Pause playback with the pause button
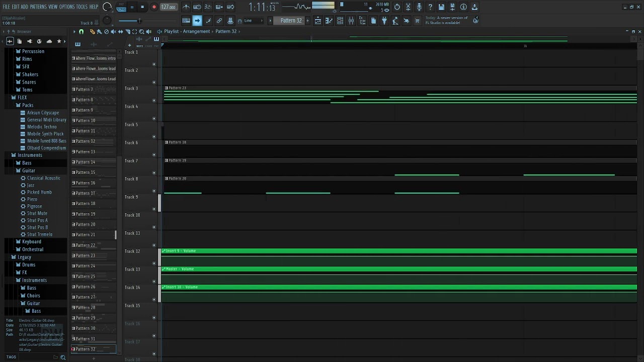This screenshot has height=362, width=644. [x=132, y=7]
